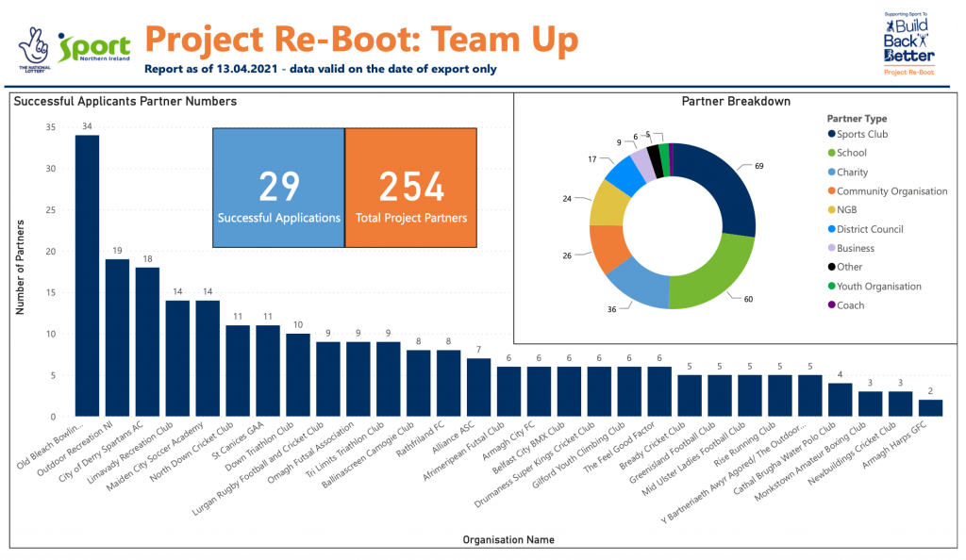Select the Business legend color dot
The image size is (966, 560).
pos(832,248)
